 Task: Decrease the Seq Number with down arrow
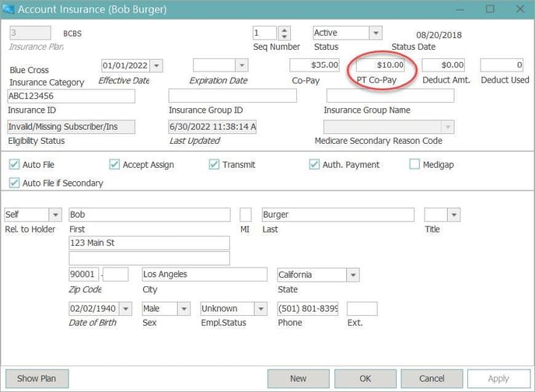(x=284, y=37)
